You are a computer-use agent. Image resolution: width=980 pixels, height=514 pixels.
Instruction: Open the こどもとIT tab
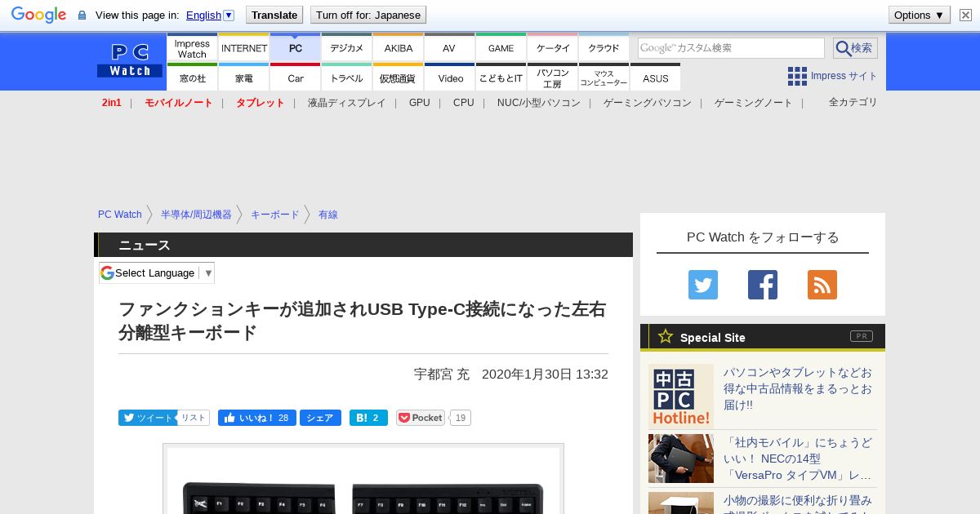[501, 78]
